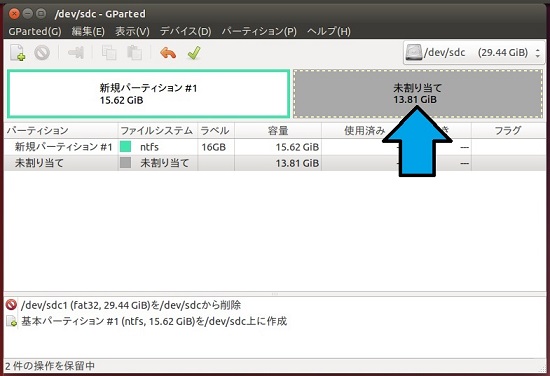Select pending 基本パーティション #1 create operation
Image resolution: width=550 pixels, height=376 pixels.
[x=154, y=321]
